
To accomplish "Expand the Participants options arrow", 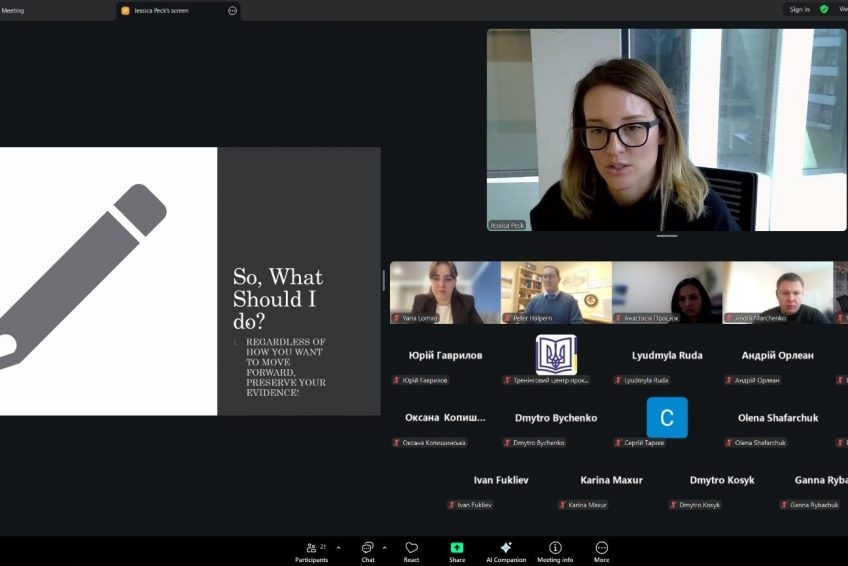I will click(x=338, y=547).
